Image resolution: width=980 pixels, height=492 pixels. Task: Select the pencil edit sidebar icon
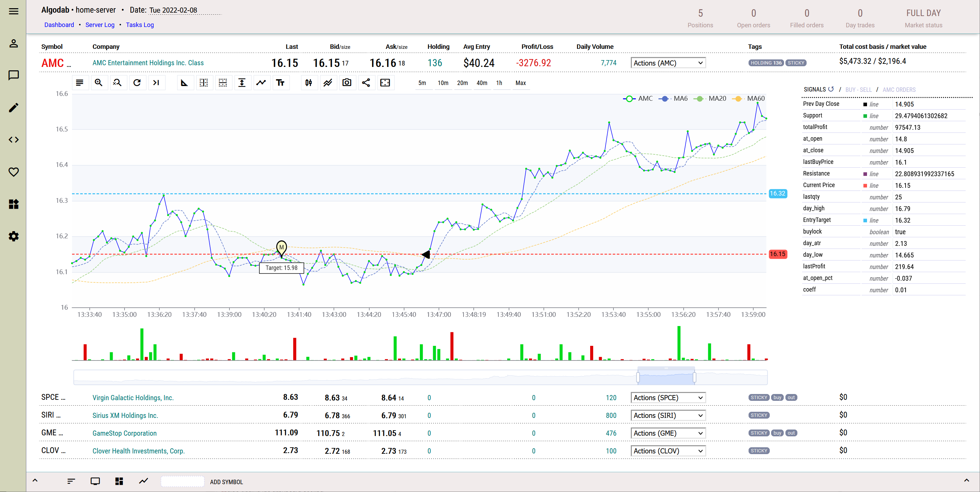click(14, 108)
